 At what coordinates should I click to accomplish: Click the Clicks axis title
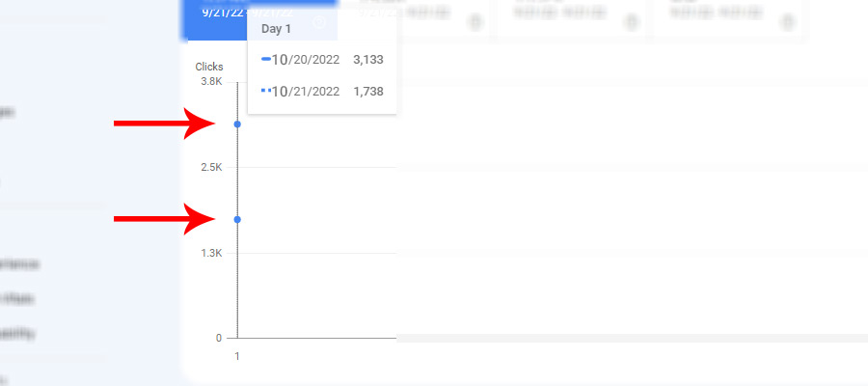(x=209, y=67)
